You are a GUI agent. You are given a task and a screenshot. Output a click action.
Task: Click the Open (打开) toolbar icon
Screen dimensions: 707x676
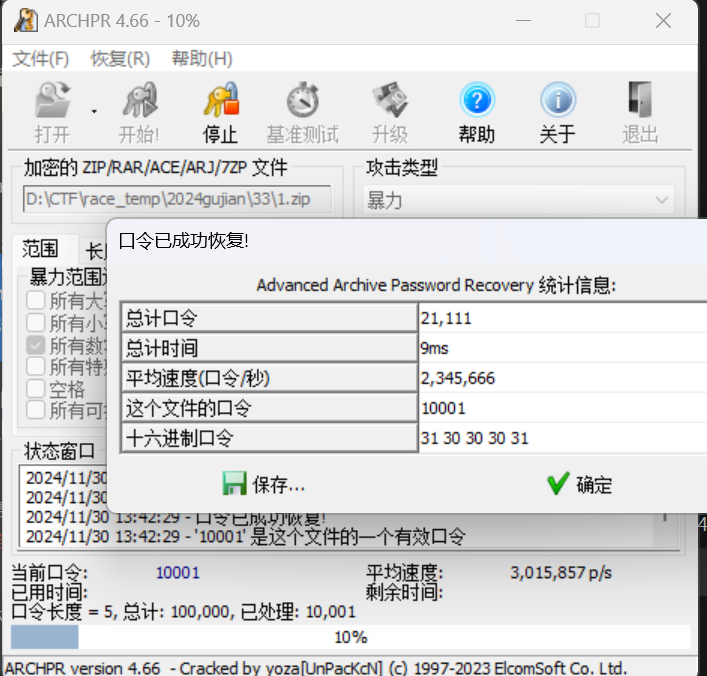[53, 100]
